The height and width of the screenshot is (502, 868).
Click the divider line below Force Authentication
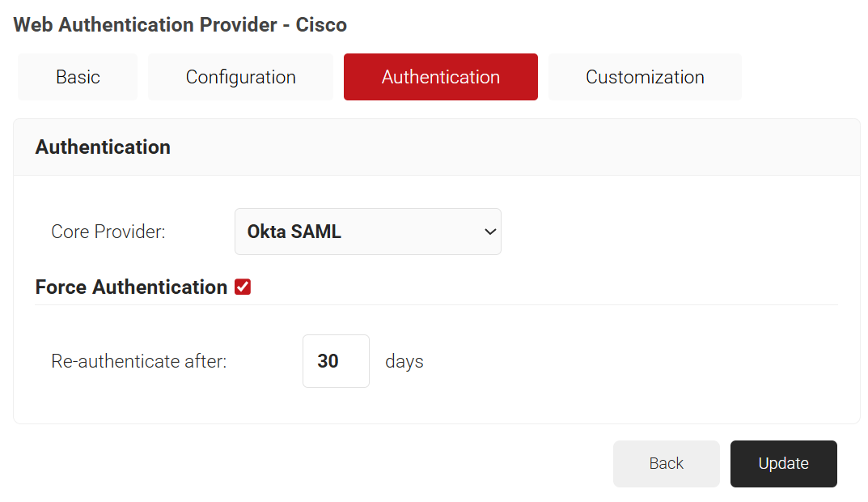pos(437,305)
